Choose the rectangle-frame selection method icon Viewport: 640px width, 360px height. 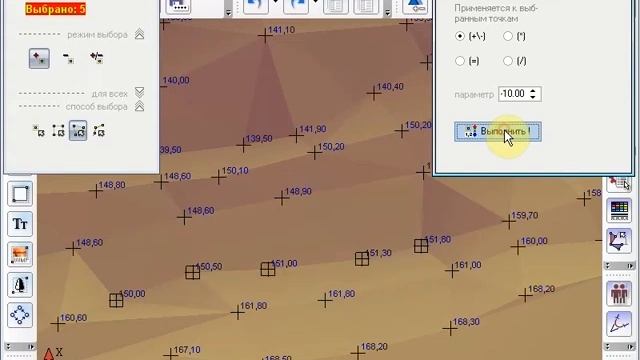(58, 131)
